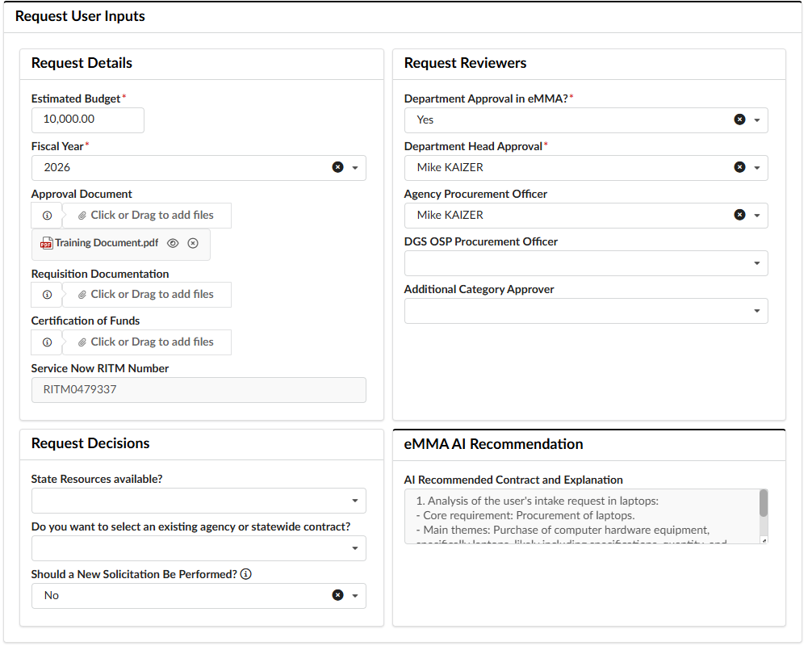Remove Training Document.pdf with its X icon
Viewport: 812px width, 646px height.
pyautogui.click(x=192, y=242)
